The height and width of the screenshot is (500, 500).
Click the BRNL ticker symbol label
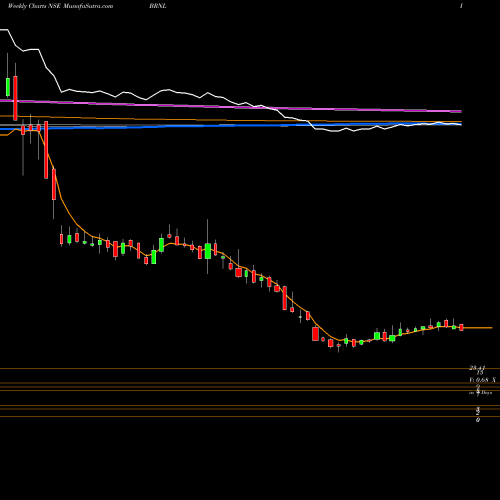click(x=158, y=6)
